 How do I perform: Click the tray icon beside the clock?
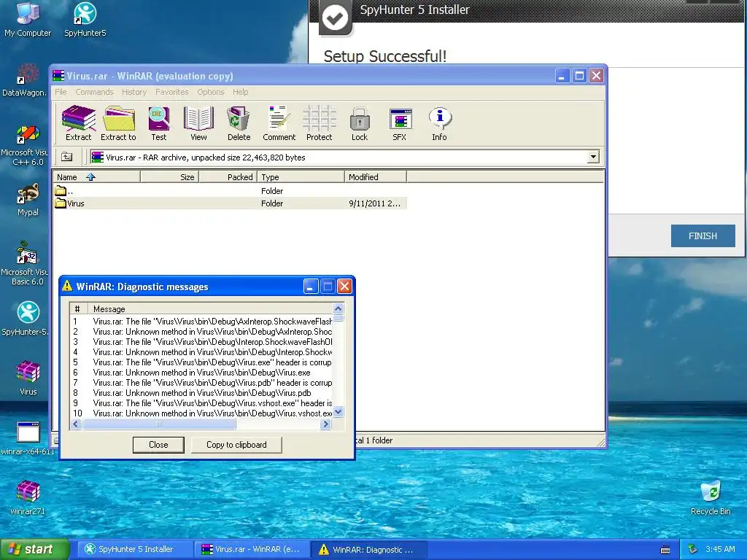pyautogui.click(x=693, y=550)
